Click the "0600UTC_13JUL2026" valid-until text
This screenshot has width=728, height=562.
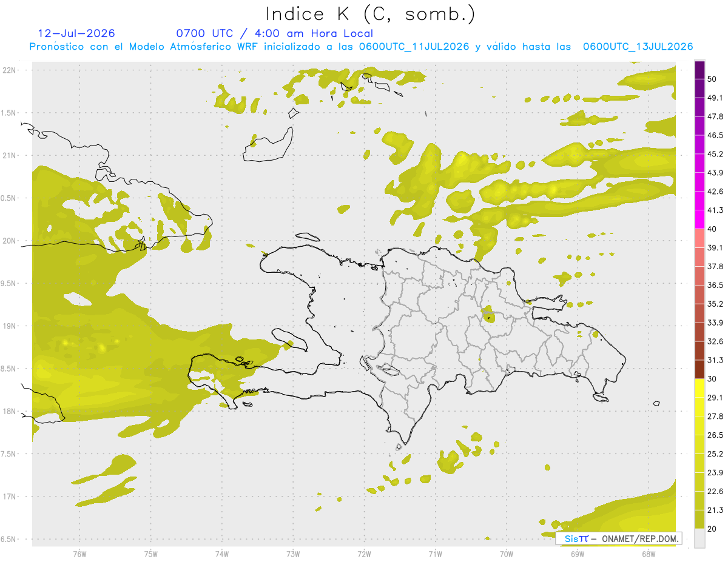click(x=638, y=47)
